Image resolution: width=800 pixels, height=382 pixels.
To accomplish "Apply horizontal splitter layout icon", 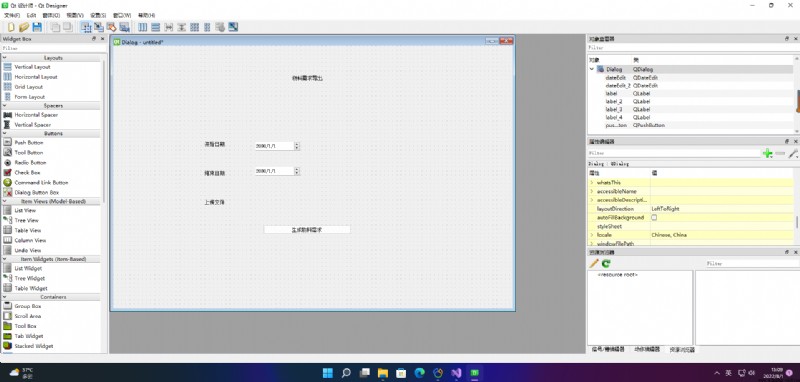I will pos(169,27).
